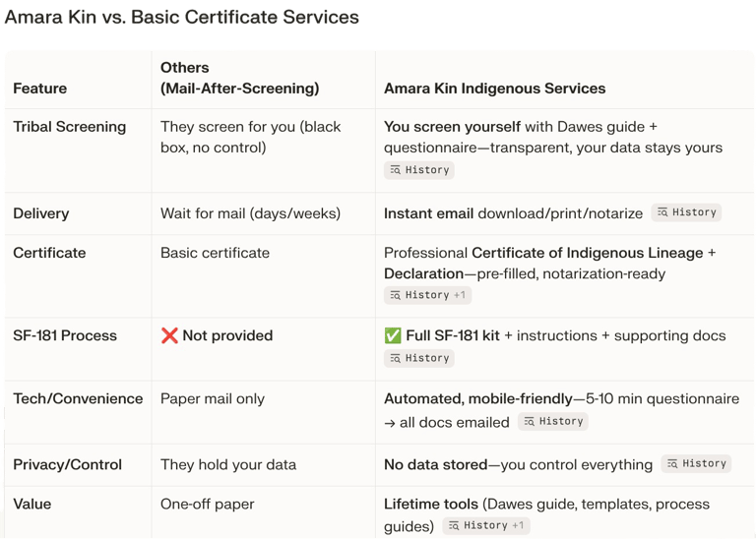Expand the +1 badge in Value row
Image resolution: width=756 pixels, height=539 pixels.
(x=519, y=525)
